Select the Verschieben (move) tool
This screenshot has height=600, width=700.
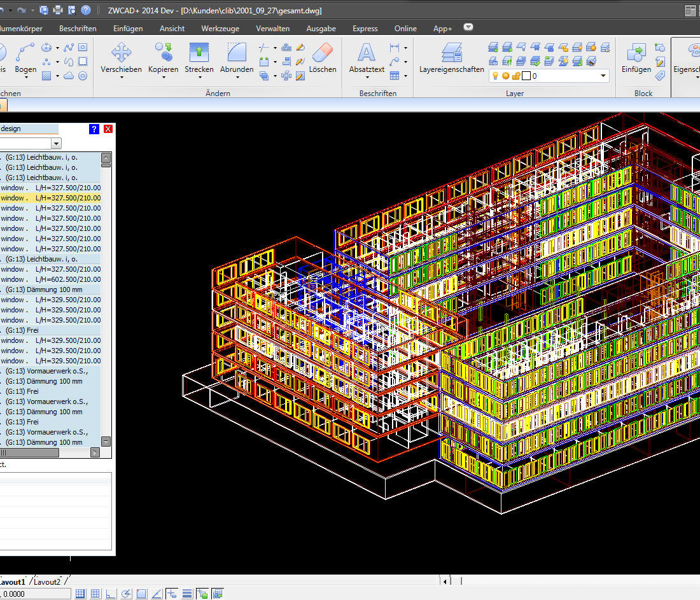pyautogui.click(x=121, y=53)
